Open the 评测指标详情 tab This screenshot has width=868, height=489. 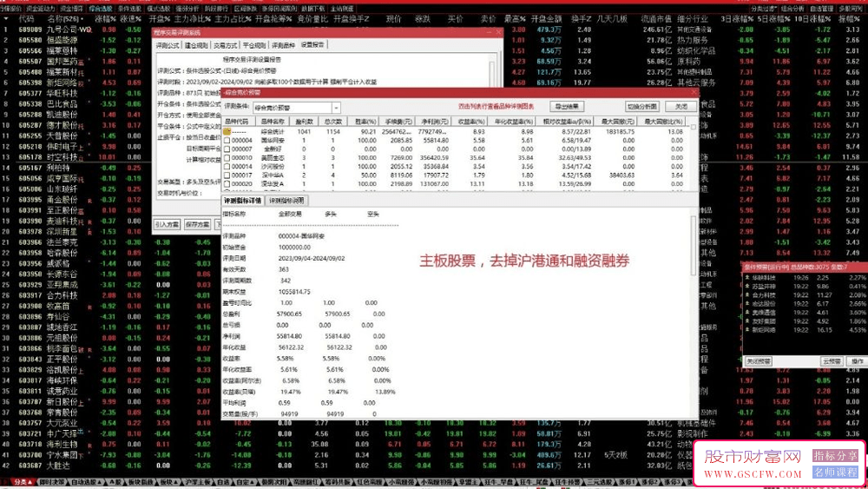242,201
